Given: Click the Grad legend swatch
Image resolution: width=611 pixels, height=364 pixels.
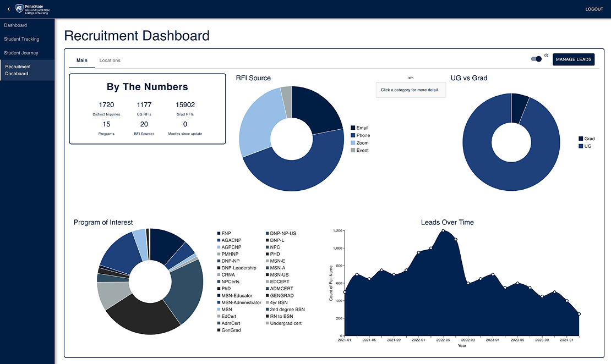Looking at the screenshot, I should coord(581,139).
